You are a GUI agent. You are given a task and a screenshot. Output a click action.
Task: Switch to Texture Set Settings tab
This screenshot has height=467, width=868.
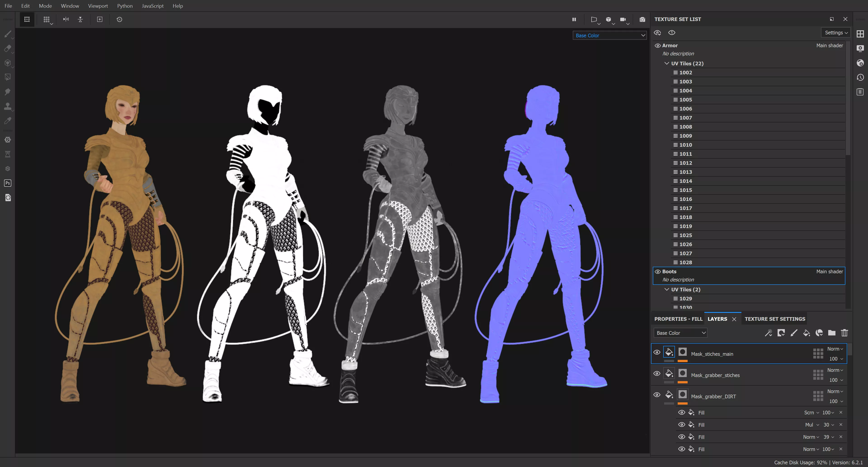point(775,319)
